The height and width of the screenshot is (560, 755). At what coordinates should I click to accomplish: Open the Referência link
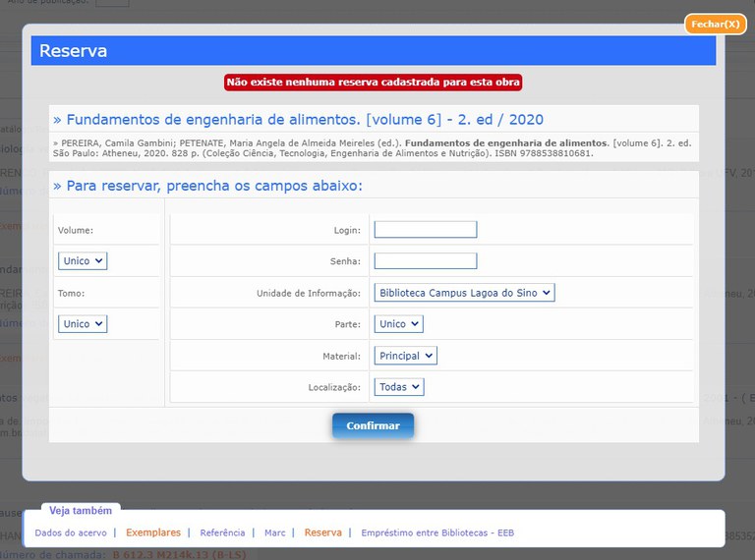click(222, 532)
